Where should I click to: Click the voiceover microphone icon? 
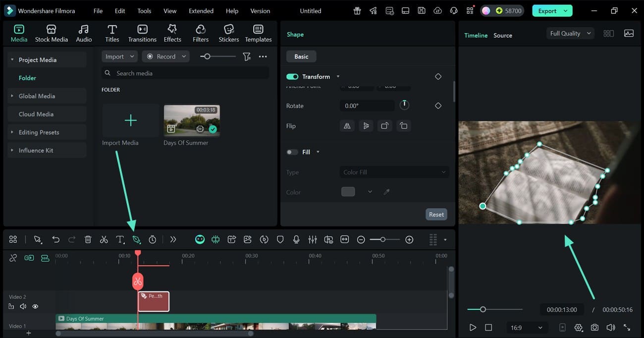click(x=296, y=240)
